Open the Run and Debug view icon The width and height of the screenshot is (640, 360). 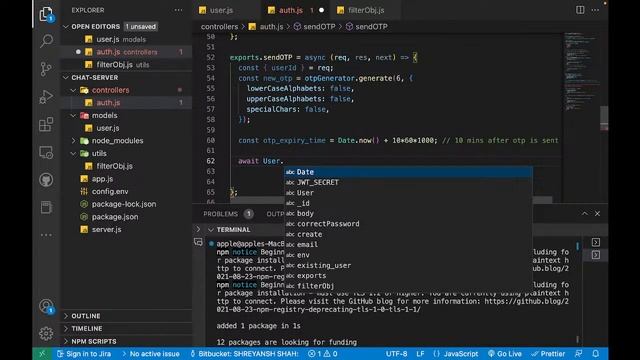[46, 97]
